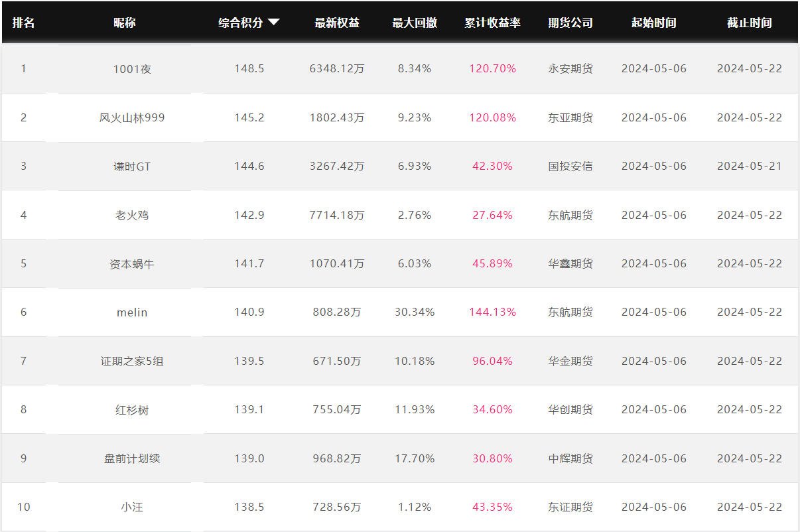The image size is (800, 532).
Task: Click the 综合积分 header label
Action: pos(241,23)
